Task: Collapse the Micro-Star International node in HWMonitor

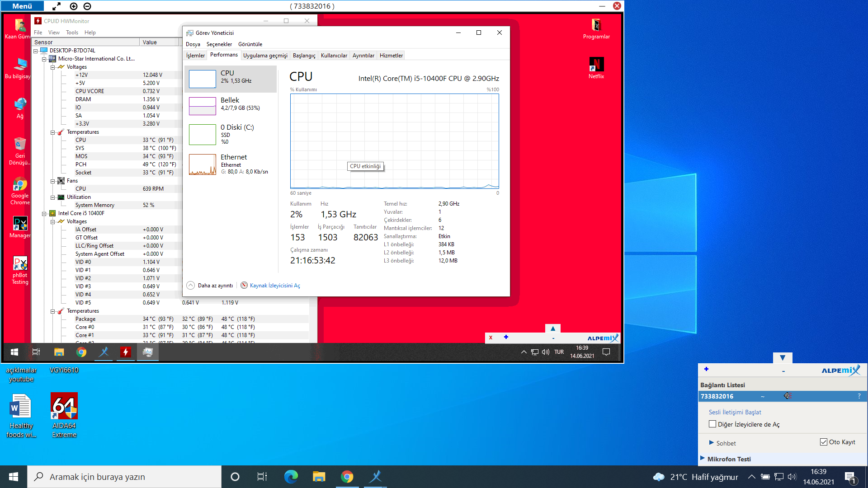Action: coord(44,59)
